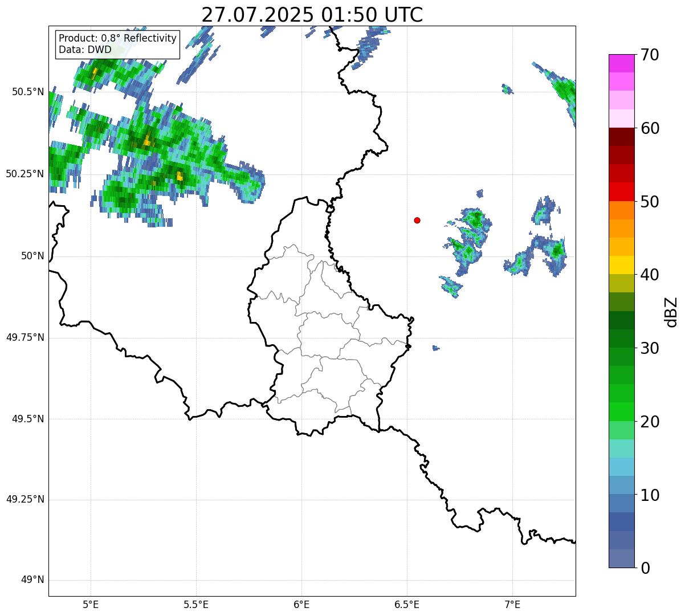Click the latitude label 49.75°N
This screenshot has width=685, height=616.
[25, 337]
